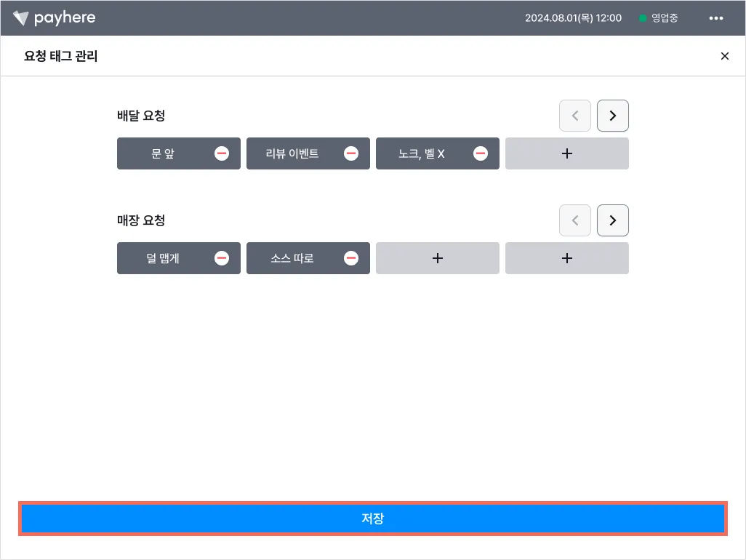746x560 pixels.
Task: Select the 문 앞 tag label
Action: (x=163, y=153)
